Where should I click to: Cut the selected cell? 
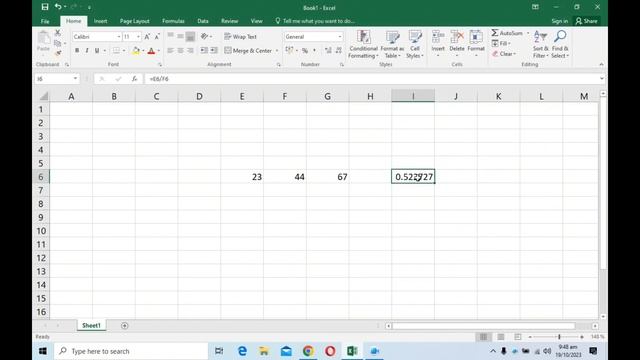click(x=58, y=33)
